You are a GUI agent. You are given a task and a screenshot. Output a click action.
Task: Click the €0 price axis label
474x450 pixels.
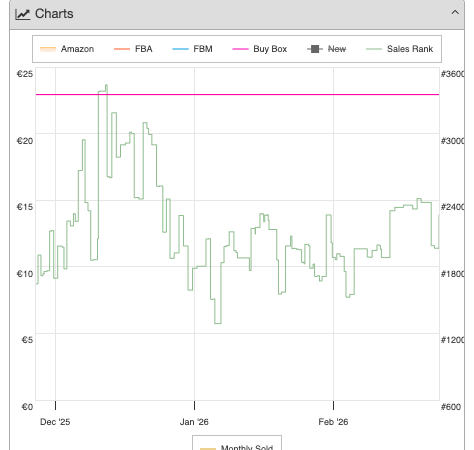(27, 407)
